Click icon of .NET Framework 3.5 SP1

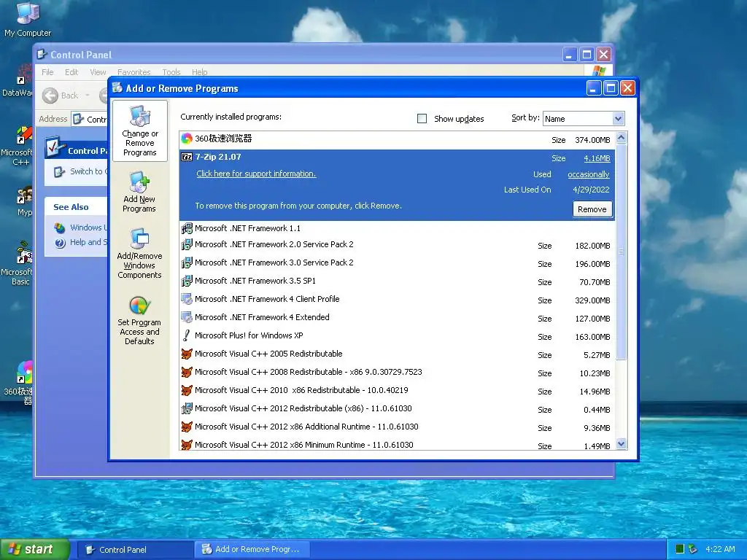coord(187,281)
